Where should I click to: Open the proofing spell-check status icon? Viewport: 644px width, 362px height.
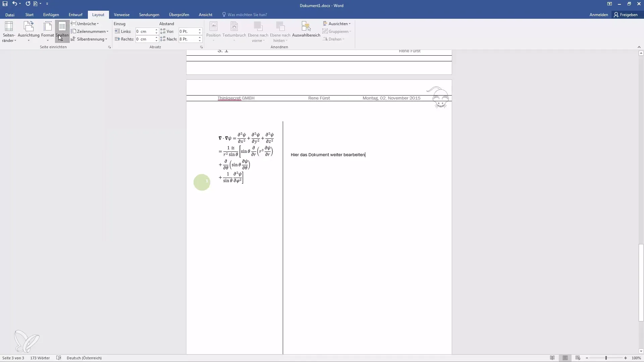(x=59, y=358)
